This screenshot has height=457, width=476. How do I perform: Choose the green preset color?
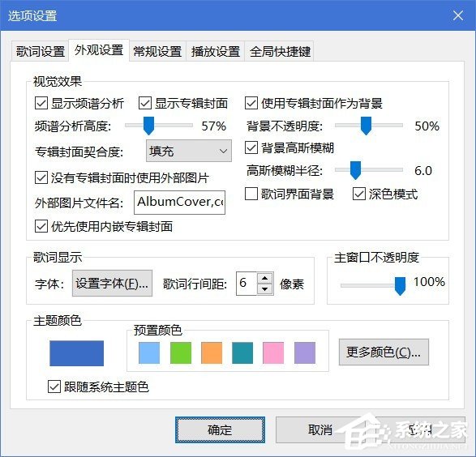181,352
